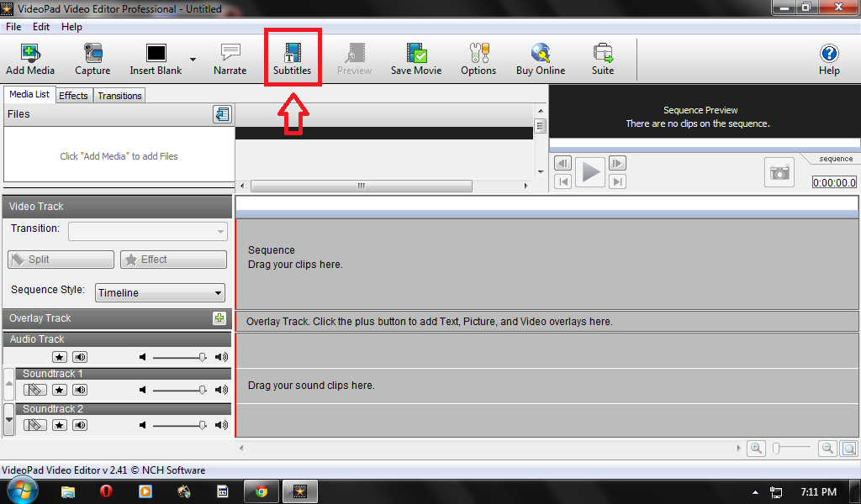Open Audio Track effects star button
861x504 pixels.
pyautogui.click(x=60, y=357)
